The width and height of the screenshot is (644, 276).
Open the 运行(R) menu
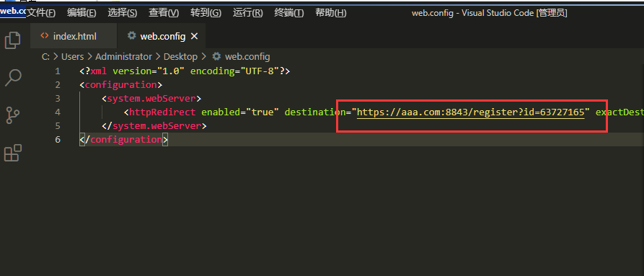coord(247,13)
